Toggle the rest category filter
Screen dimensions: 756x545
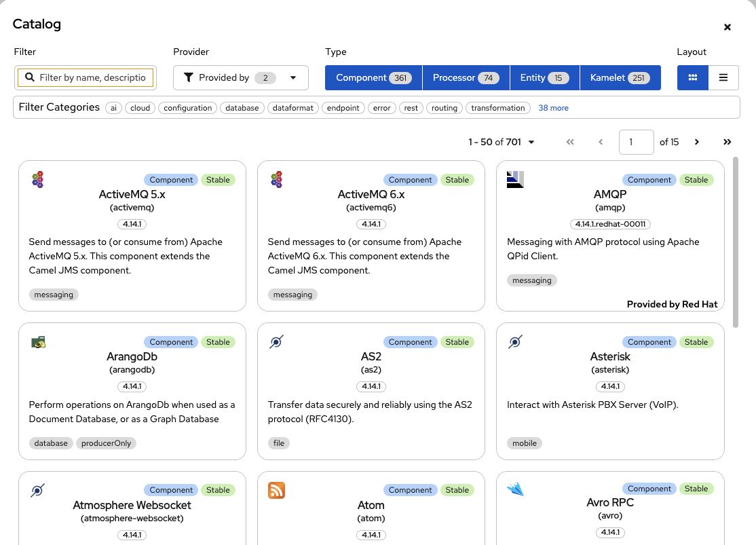411,108
